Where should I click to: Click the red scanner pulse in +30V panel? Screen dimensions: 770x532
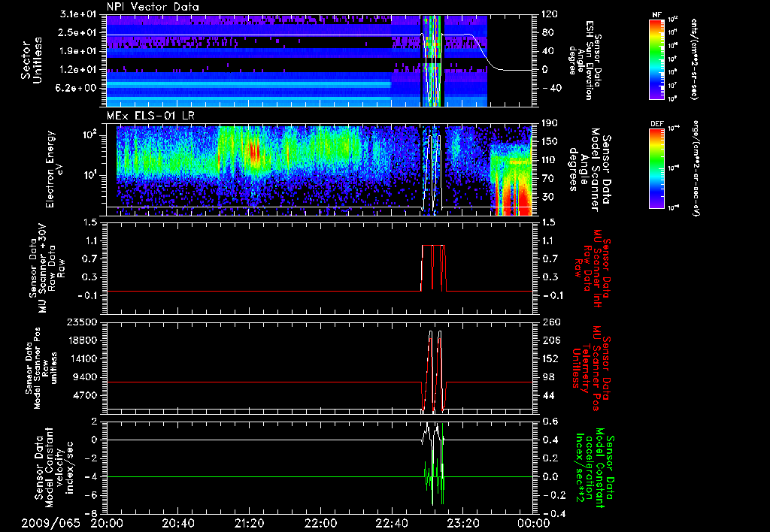pos(434,268)
